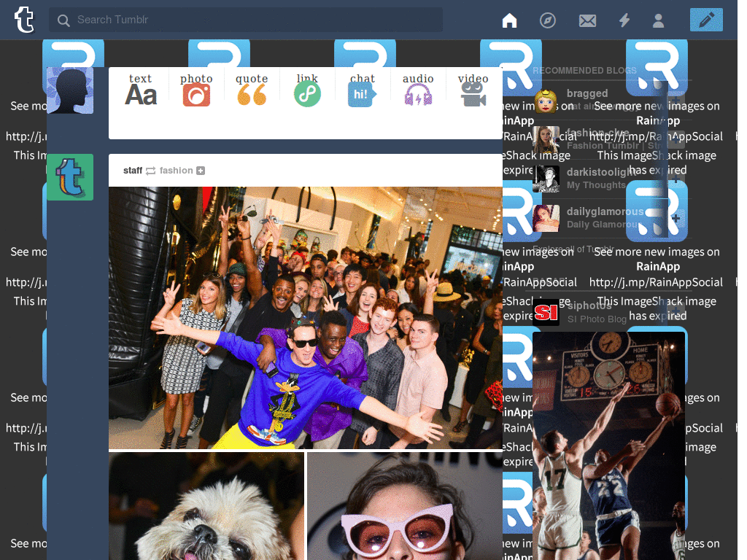This screenshot has height=560, width=747.
Task: Click the darkistoolight avatar thumbnail
Action: click(546, 179)
